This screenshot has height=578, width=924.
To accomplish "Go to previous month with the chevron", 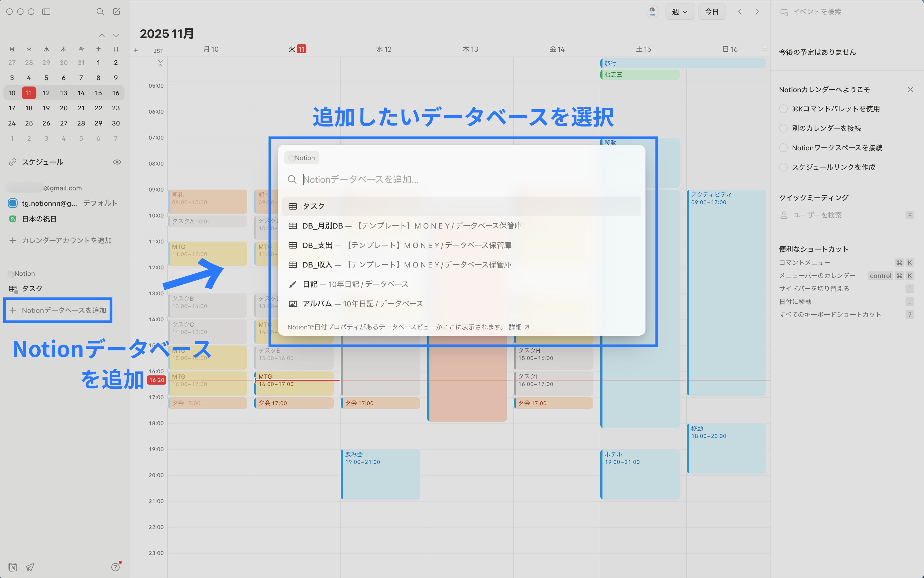I will point(102,35).
